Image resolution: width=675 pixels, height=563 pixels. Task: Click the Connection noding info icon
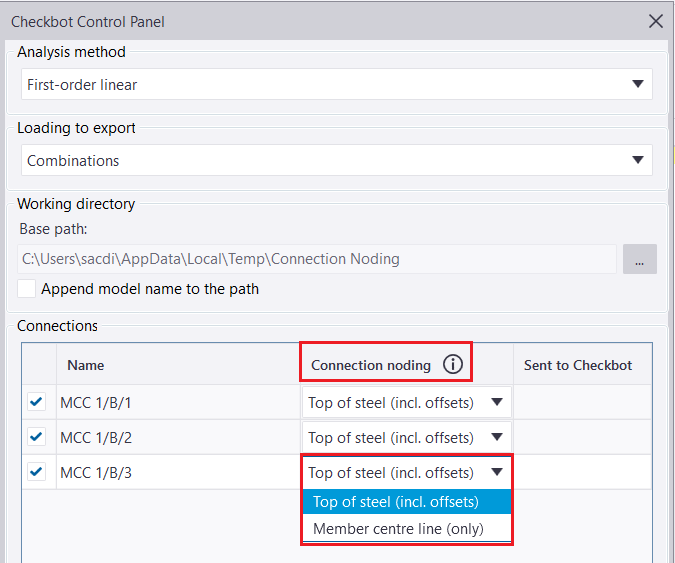click(453, 365)
